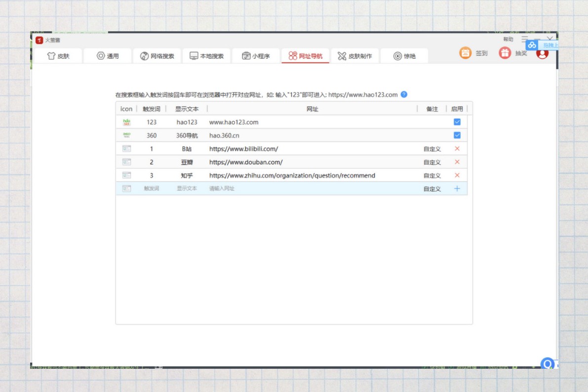Screen dimensions: 588x392
Task: Disable the hao123 enabled checkbox
Action: (457, 122)
